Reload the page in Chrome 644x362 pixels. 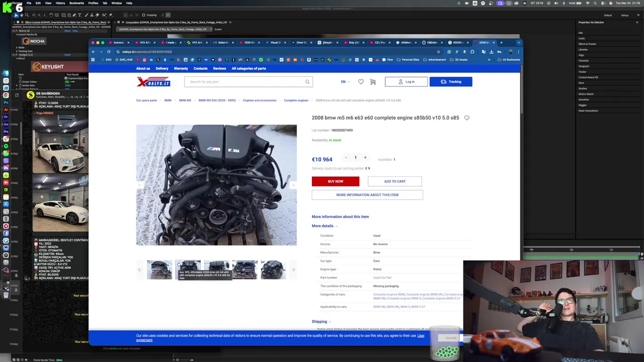108,52
